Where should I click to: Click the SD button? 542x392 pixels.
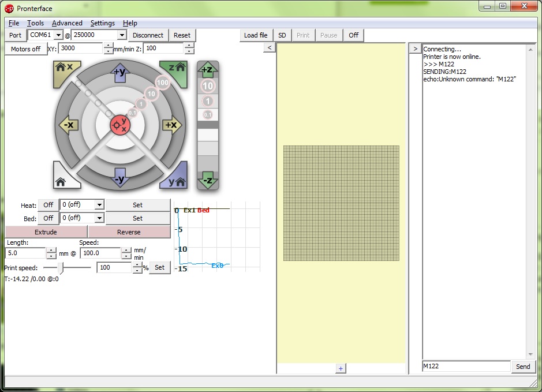(x=282, y=35)
